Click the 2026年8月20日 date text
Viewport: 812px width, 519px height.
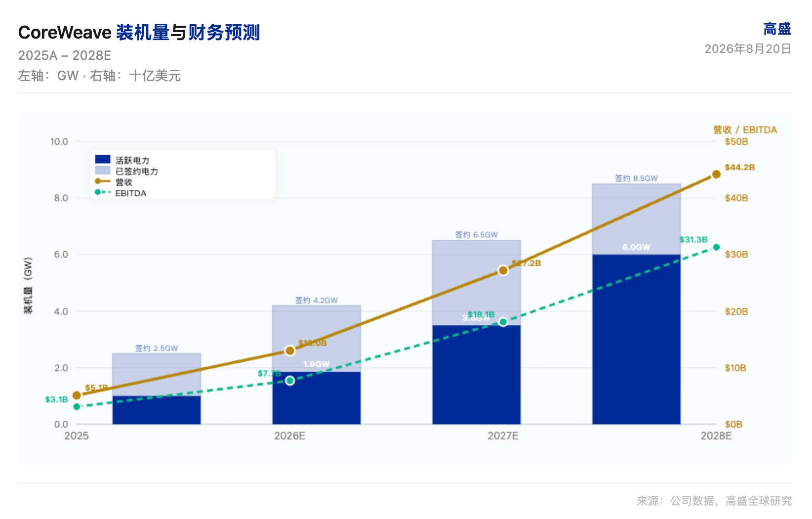[x=748, y=48]
